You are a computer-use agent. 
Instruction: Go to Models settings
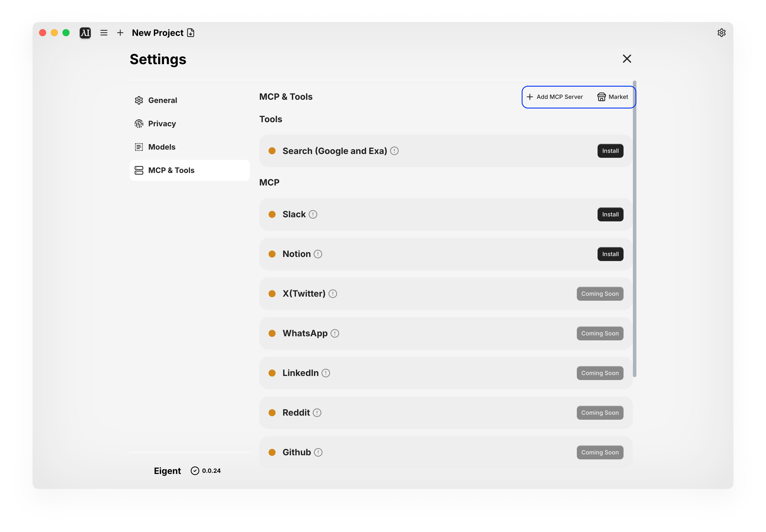(x=189, y=147)
